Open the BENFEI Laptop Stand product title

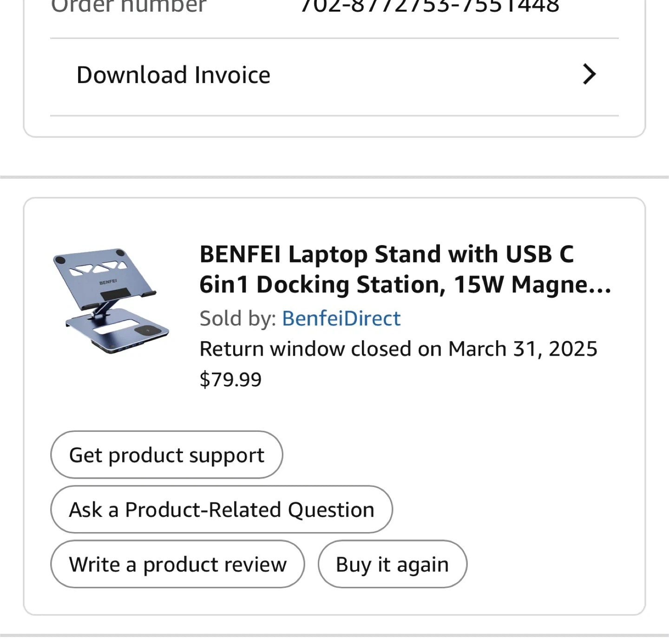387,254
